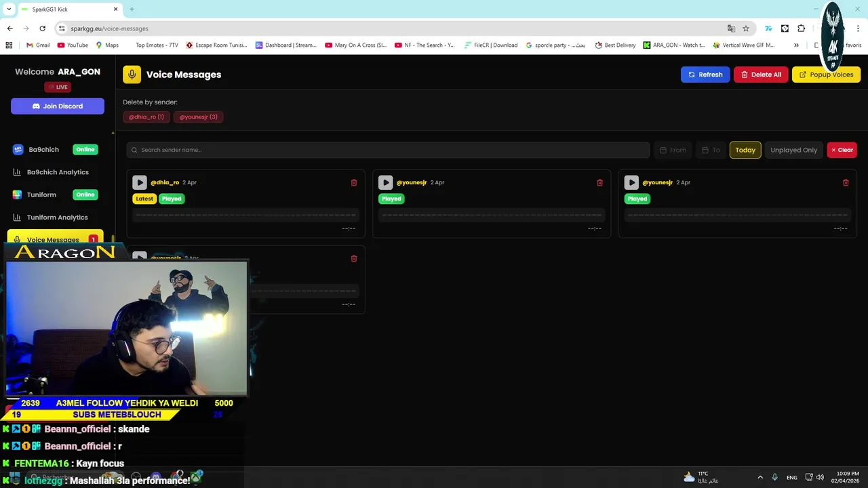Click the LIVE status badge

coord(58,87)
